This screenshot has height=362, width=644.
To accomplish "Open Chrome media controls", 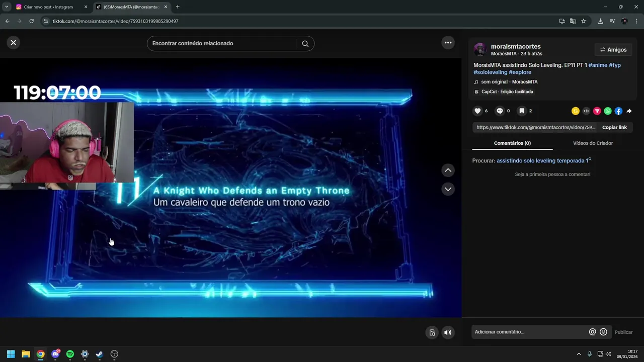I will pos(612,21).
